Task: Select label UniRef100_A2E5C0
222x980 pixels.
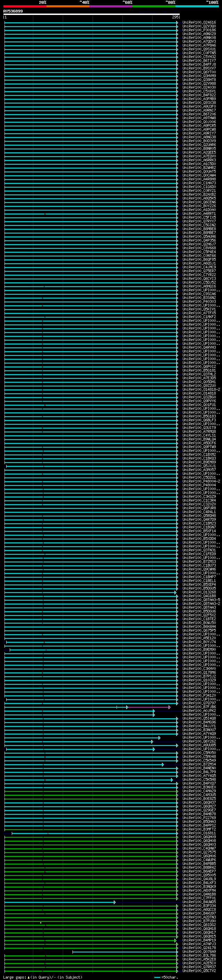Action: [x=199, y=963]
